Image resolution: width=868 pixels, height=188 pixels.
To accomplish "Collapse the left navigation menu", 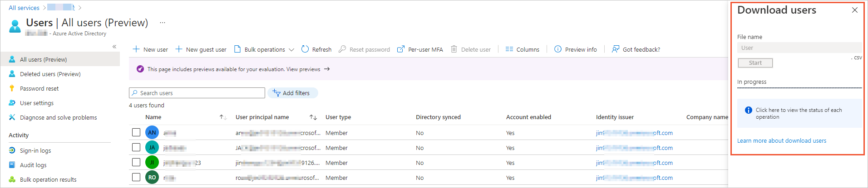I will tap(114, 47).
